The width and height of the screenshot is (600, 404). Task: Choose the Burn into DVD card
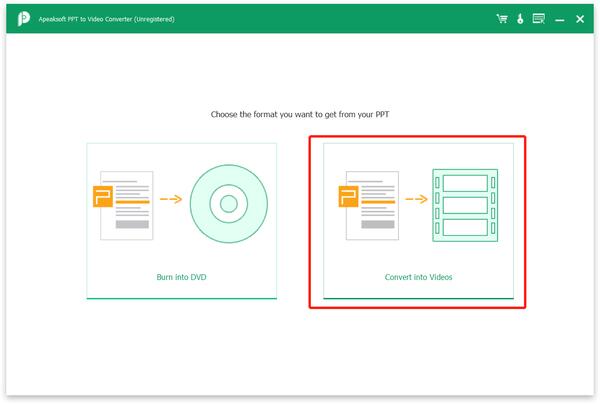182,221
